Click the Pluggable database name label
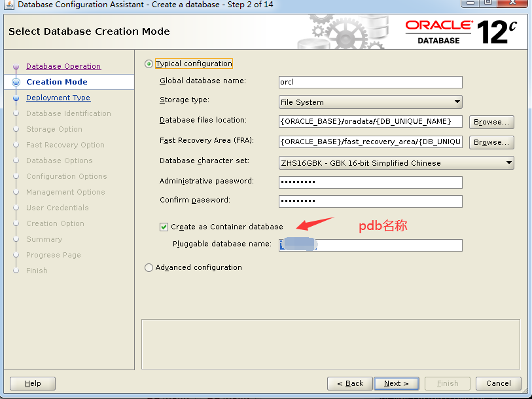 tap(222, 244)
